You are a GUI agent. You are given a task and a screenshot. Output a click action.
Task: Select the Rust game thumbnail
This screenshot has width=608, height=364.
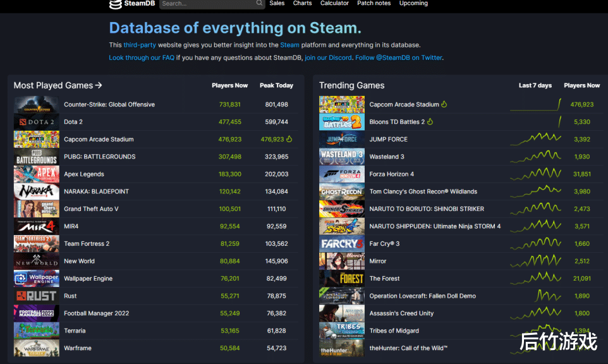37,296
